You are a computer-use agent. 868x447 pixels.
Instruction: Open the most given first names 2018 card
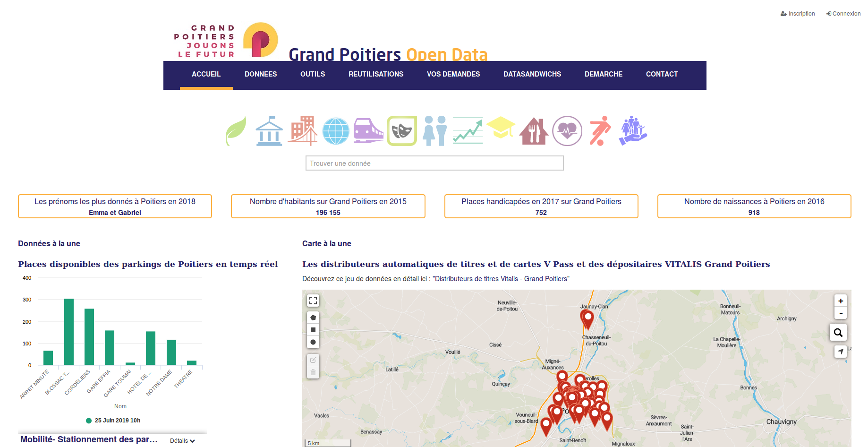(115, 206)
